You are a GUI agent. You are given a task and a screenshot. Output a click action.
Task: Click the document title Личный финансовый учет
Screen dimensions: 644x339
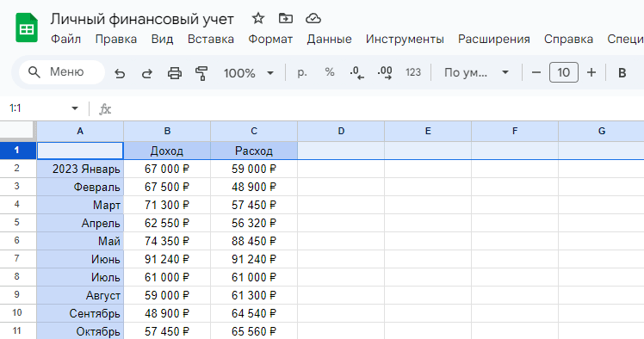(x=142, y=19)
